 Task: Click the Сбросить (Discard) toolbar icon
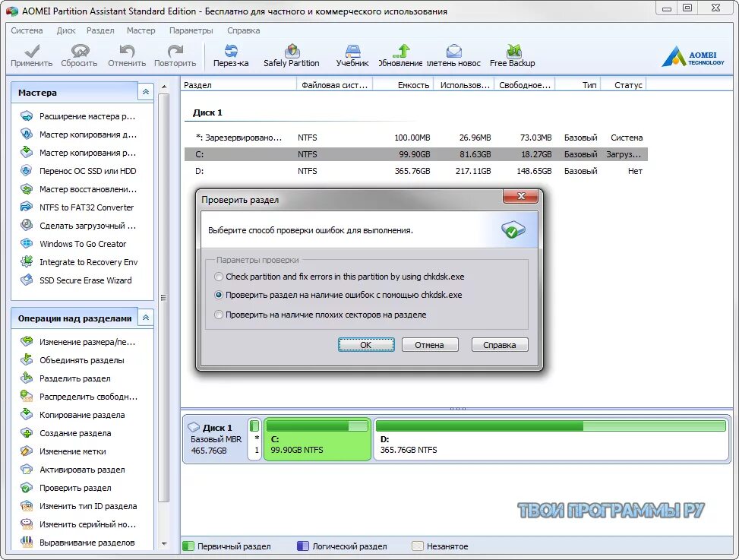79,55
